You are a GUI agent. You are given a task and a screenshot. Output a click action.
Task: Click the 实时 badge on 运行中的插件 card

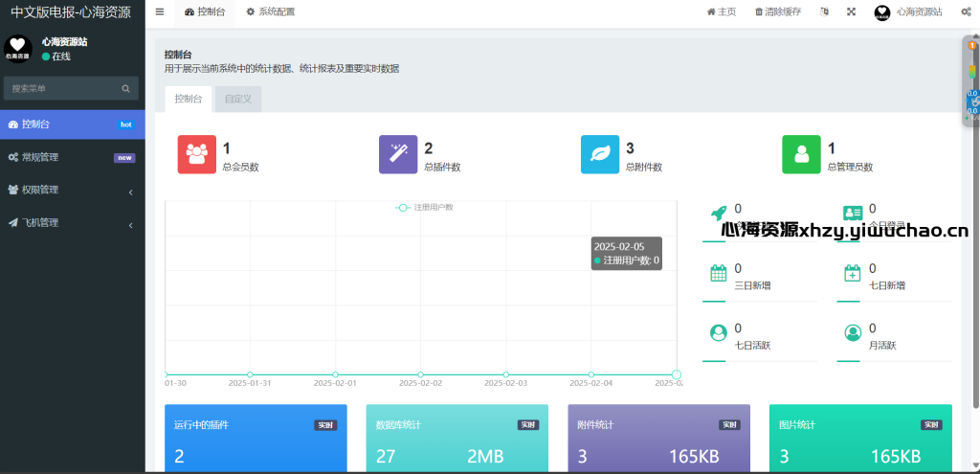click(325, 425)
